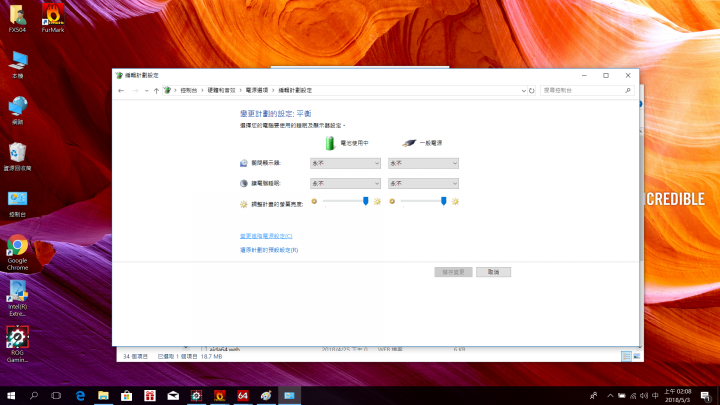Refresh the Control Panel address bar
This screenshot has width=720, height=405.
pos(532,90)
